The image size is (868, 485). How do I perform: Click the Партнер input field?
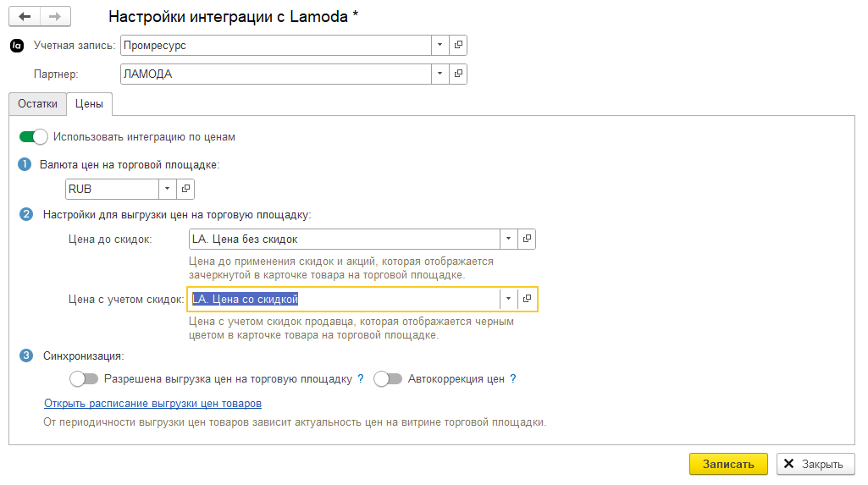(x=275, y=74)
